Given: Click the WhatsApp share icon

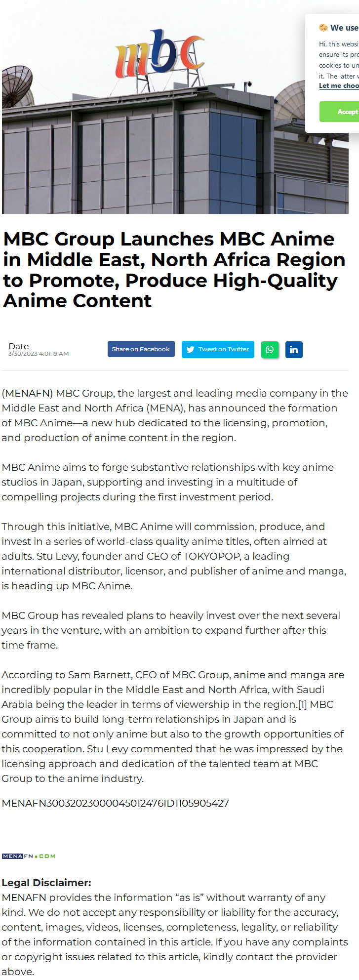Looking at the screenshot, I should click(x=270, y=350).
